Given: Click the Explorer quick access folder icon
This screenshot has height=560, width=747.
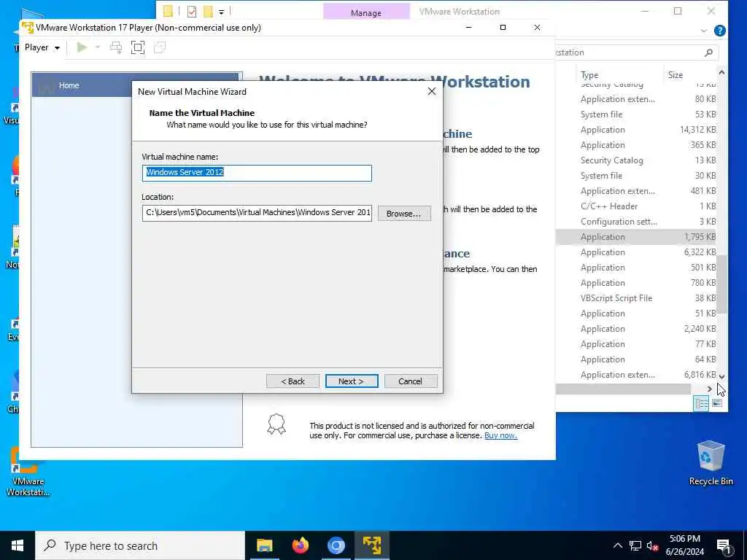Looking at the screenshot, I should 168,11.
